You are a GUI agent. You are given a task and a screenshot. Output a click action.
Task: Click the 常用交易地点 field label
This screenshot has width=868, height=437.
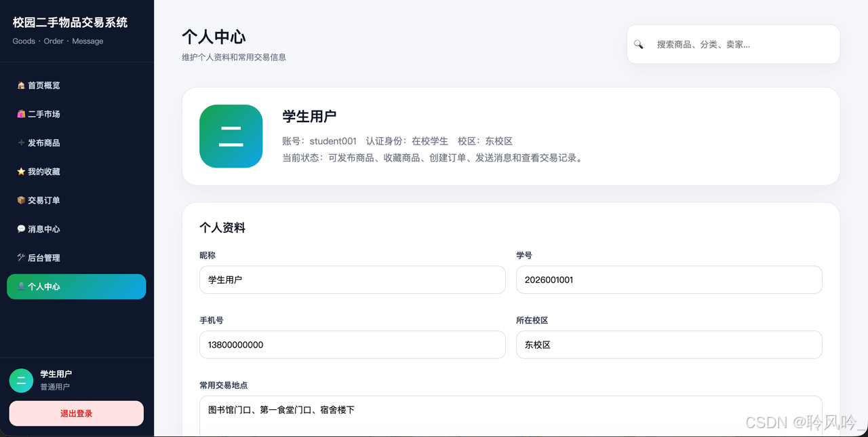[223, 385]
